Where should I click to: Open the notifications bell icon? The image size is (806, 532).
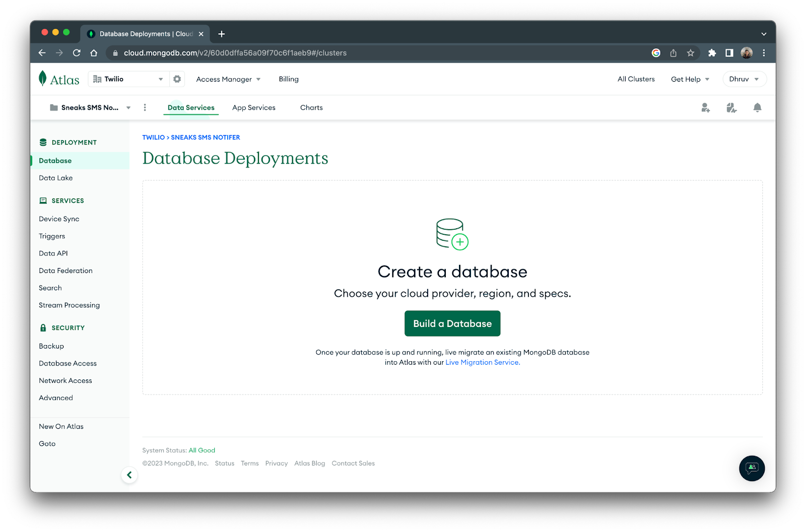[757, 108]
